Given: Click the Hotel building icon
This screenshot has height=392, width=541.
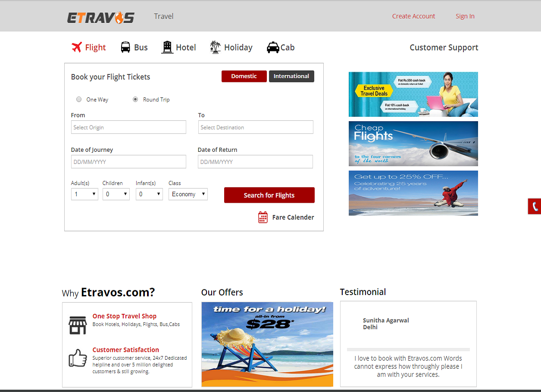Looking at the screenshot, I should tap(167, 47).
